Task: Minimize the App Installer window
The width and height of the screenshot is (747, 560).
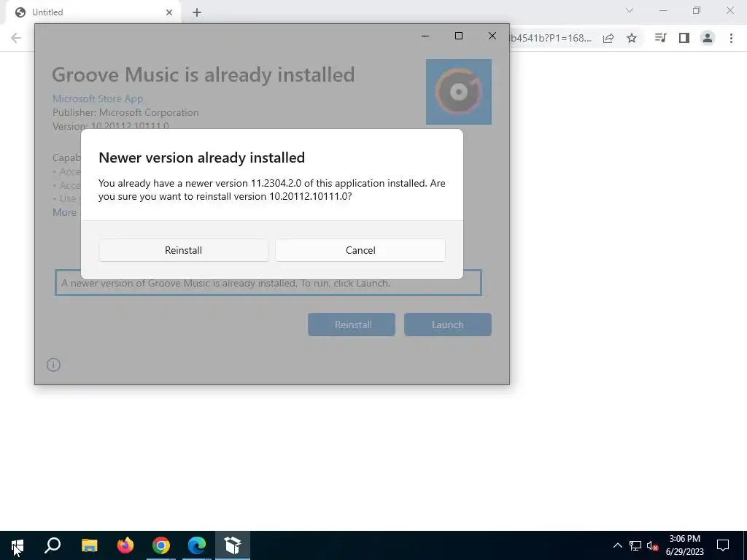Action: coord(425,36)
